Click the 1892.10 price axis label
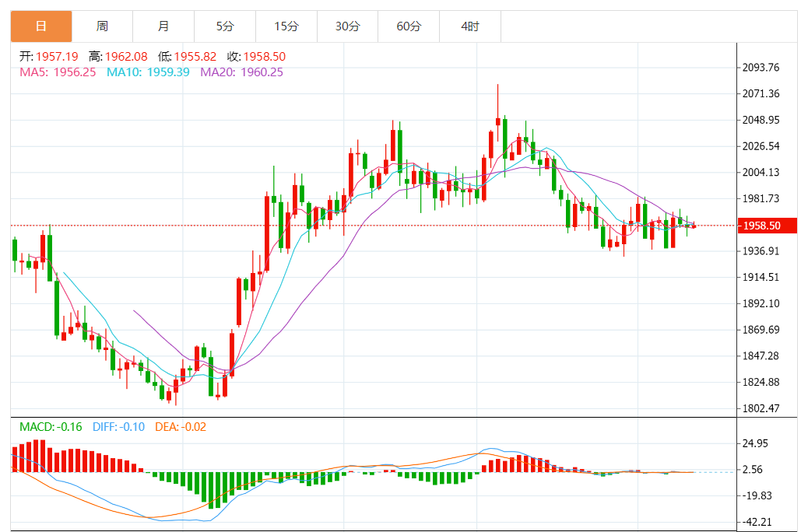 tap(761, 303)
